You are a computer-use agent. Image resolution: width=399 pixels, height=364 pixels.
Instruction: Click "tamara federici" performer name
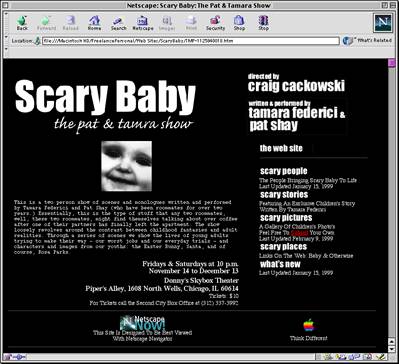tap(293, 113)
